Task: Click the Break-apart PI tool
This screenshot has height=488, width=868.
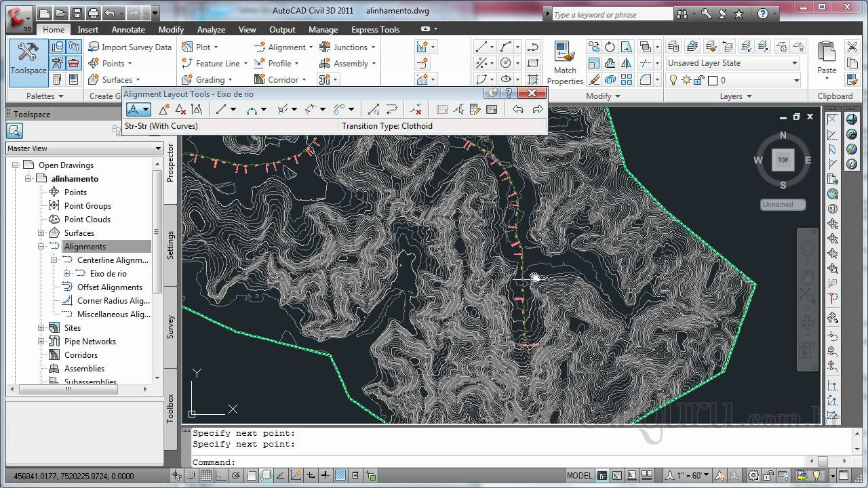Action: (196, 109)
